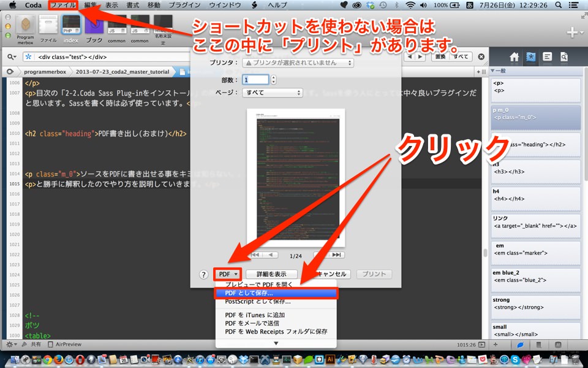
Task: Open Notification Center list icon
Action: (x=573, y=6)
